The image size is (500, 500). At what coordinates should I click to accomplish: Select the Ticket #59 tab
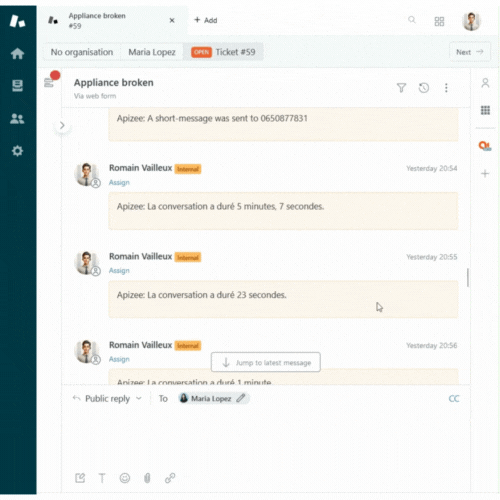[223, 52]
